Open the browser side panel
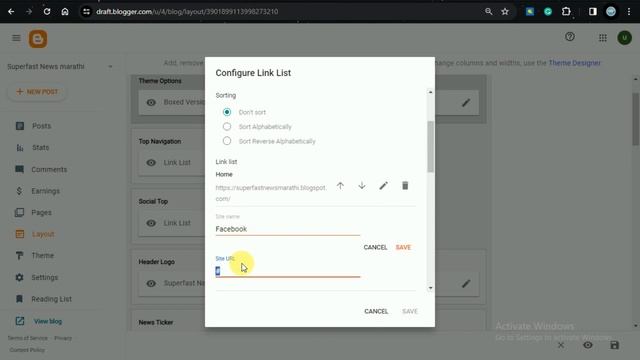The image size is (640, 360). [593, 12]
